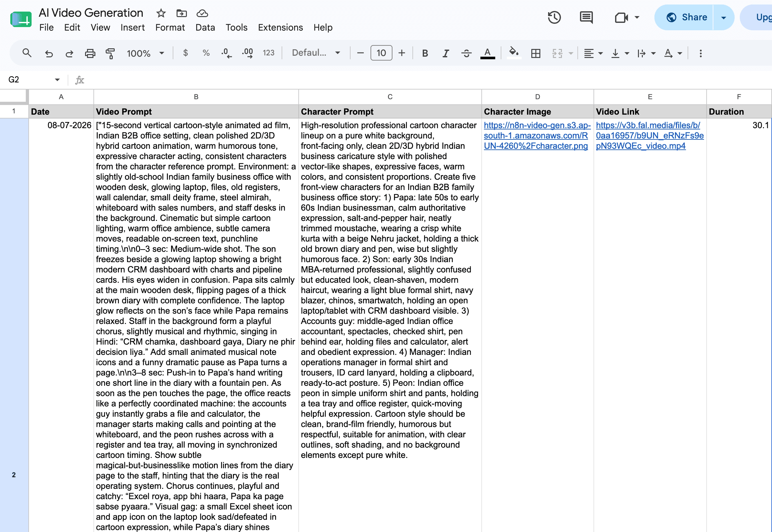Open the borders tool

point(536,53)
